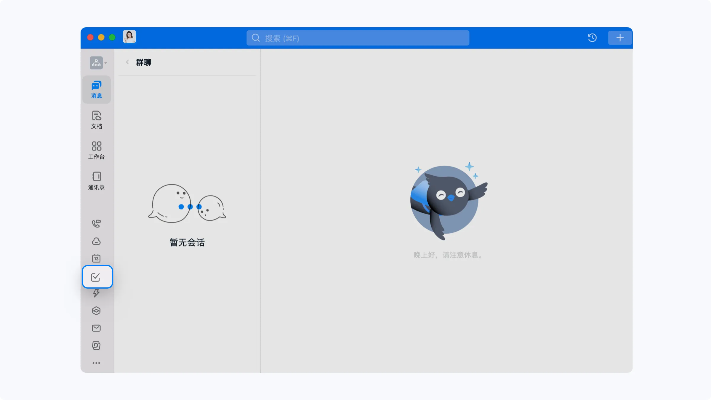The width and height of the screenshot is (711, 400).
Task: Click the plus button in title bar
Action: 620,38
